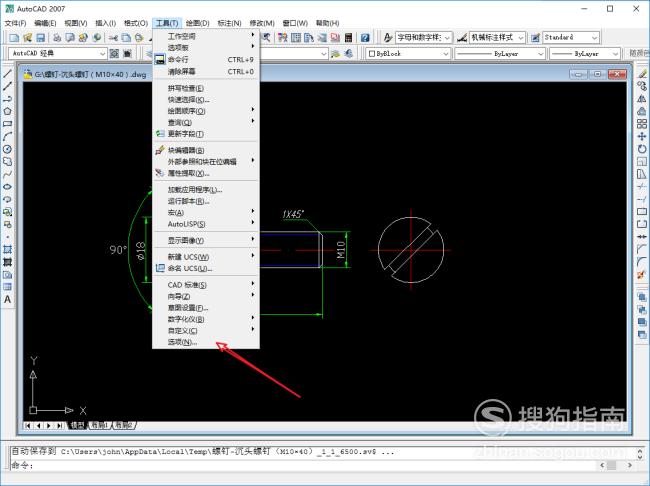Screen dimensions: 650x486
Task: Choose 快速选择(K)... menu entry
Action: [x=206, y=100]
